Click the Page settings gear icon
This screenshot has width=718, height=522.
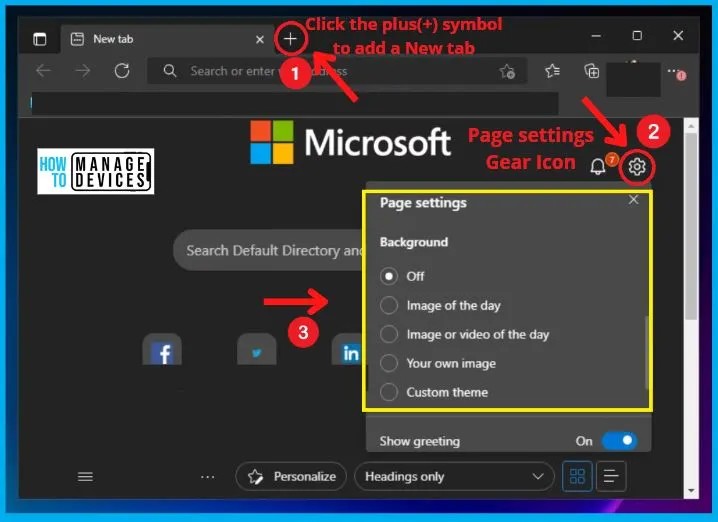click(637, 166)
